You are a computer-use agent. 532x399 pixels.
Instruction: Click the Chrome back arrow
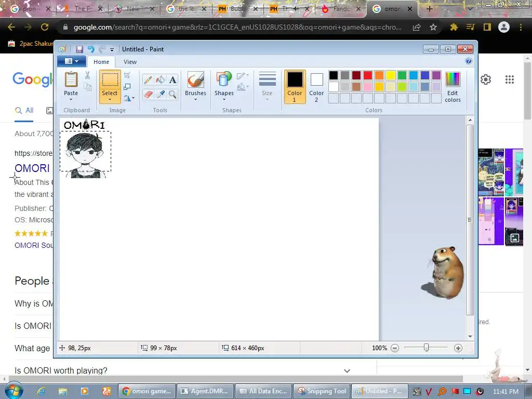[x=11, y=27]
